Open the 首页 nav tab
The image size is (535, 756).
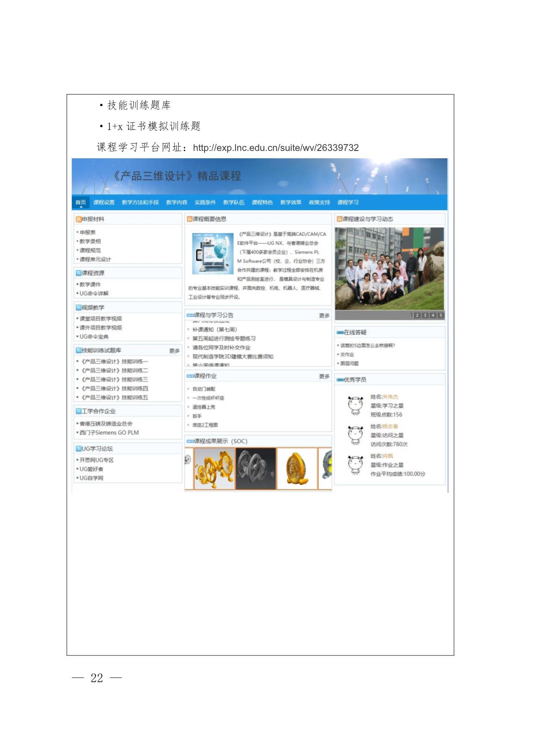pyautogui.click(x=81, y=202)
